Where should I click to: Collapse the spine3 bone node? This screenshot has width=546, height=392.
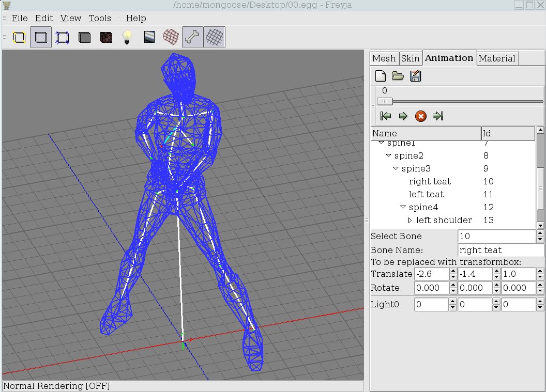tap(396, 168)
